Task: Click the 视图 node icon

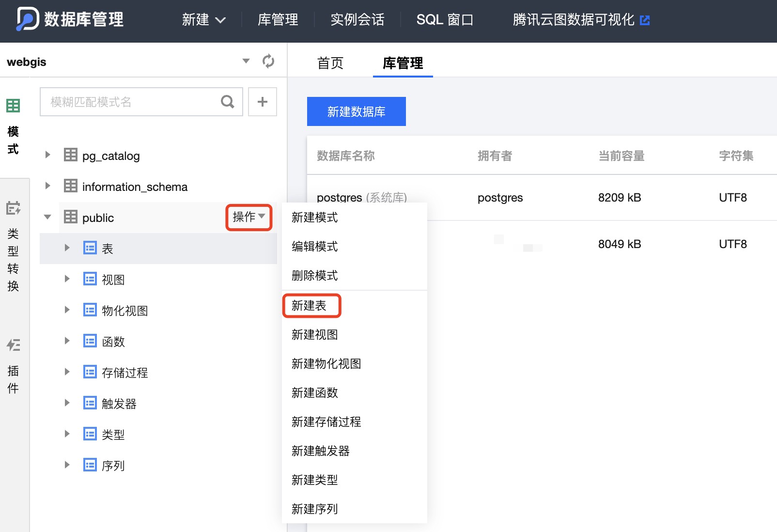Action: tap(90, 279)
